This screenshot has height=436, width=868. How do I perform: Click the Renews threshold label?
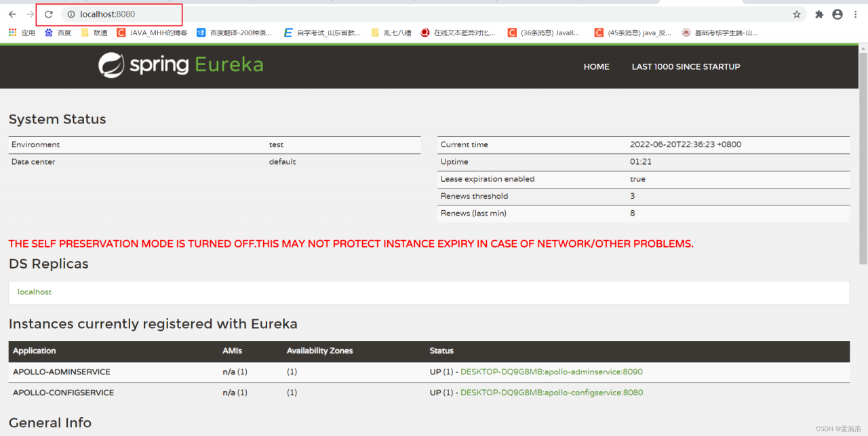474,196
